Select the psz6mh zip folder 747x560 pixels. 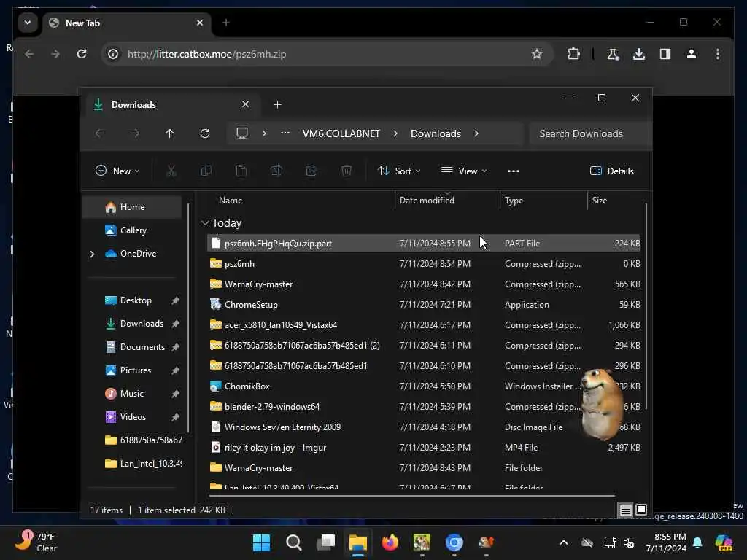click(x=424, y=264)
